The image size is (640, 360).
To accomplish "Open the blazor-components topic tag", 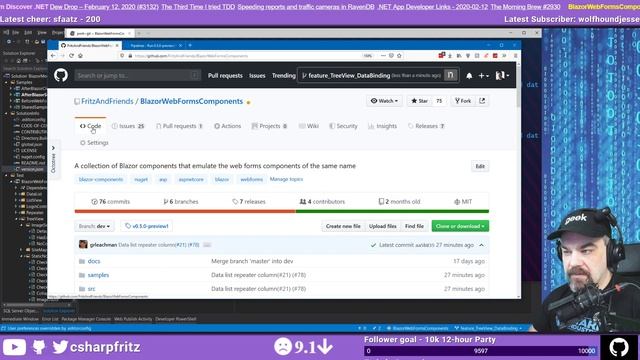I will (101, 180).
